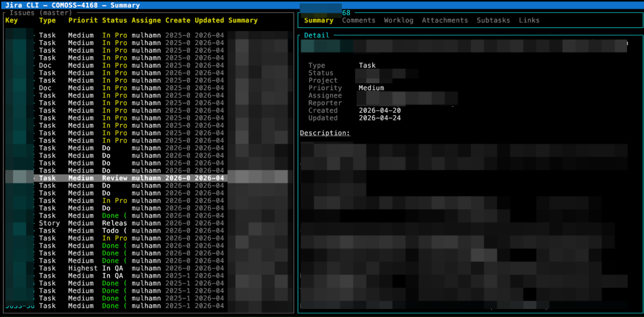
Task: Click the Issues (master) panel title
Action: click(x=41, y=12)
